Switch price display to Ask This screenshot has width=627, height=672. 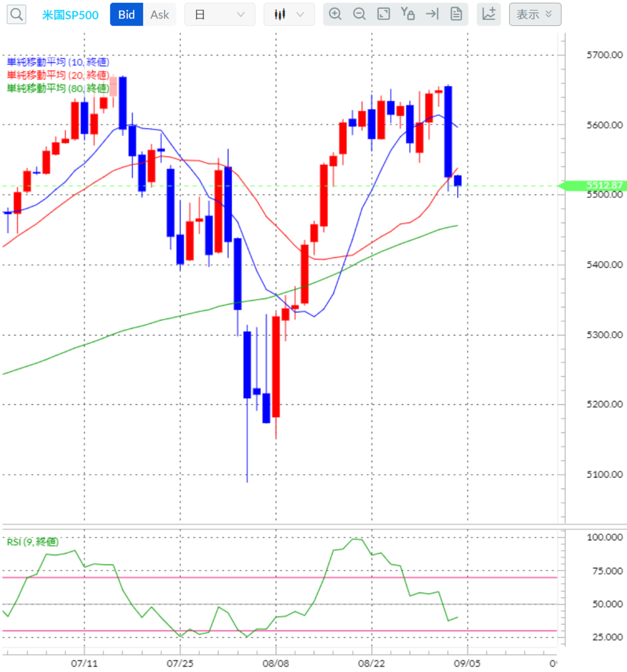coord(160,15)
